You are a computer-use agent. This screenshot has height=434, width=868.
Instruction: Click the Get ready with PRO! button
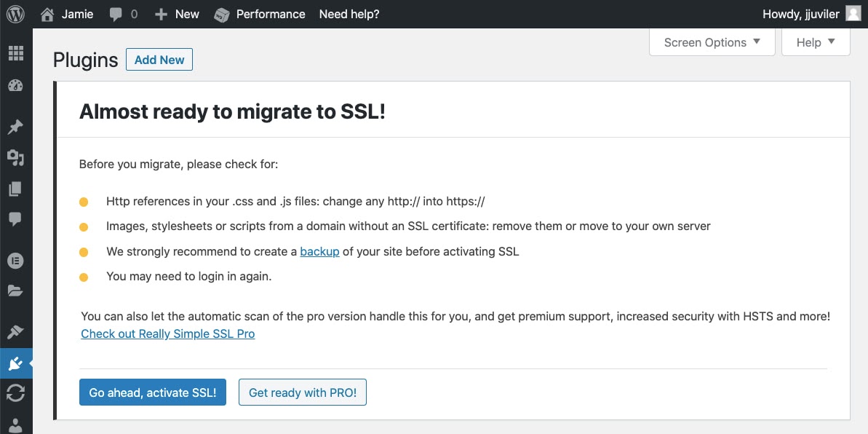pyautogui.click(x=303, y=392)
